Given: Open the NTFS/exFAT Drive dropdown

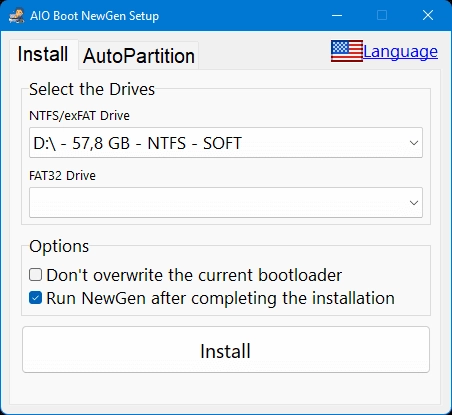Looking at the screenshot, I should [x=226, y=143].
